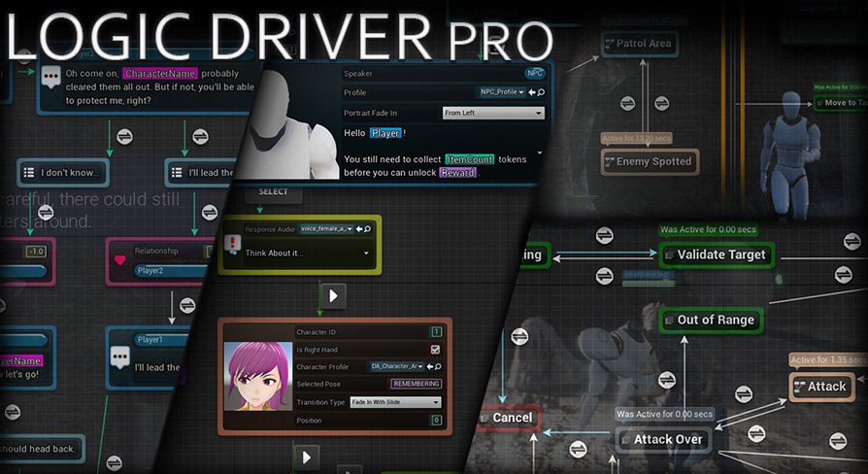The image size is (868, 474).
Task: Click the state icon inside Patrol Area node
Action: pyautogui.click(x=610, y=44)
